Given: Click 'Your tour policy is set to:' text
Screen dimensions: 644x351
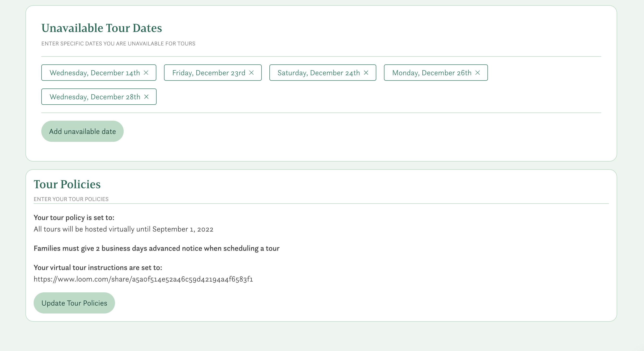Looking at the screenshot, I should 74,218.
